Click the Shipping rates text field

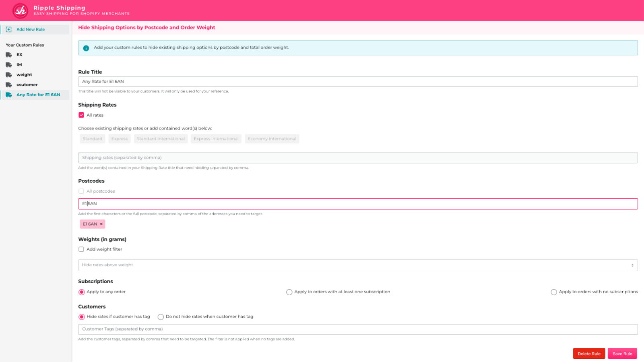pyautogui.click(x=358, y=158)
